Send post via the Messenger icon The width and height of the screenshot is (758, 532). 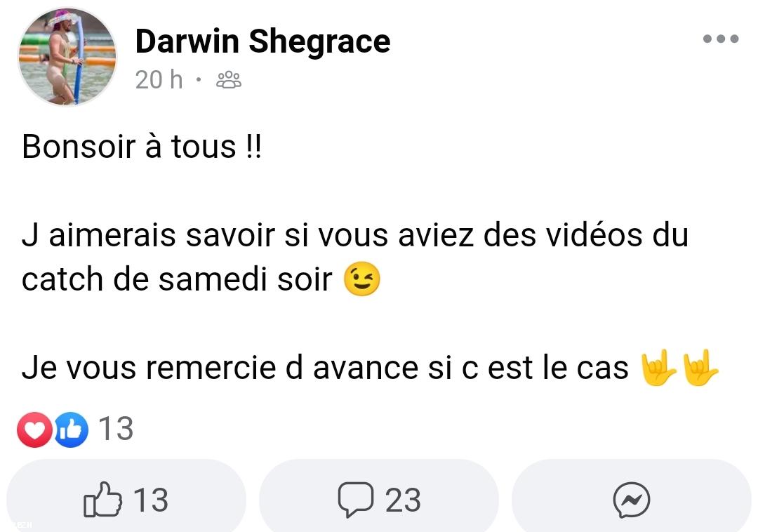[x=632, y=500]
